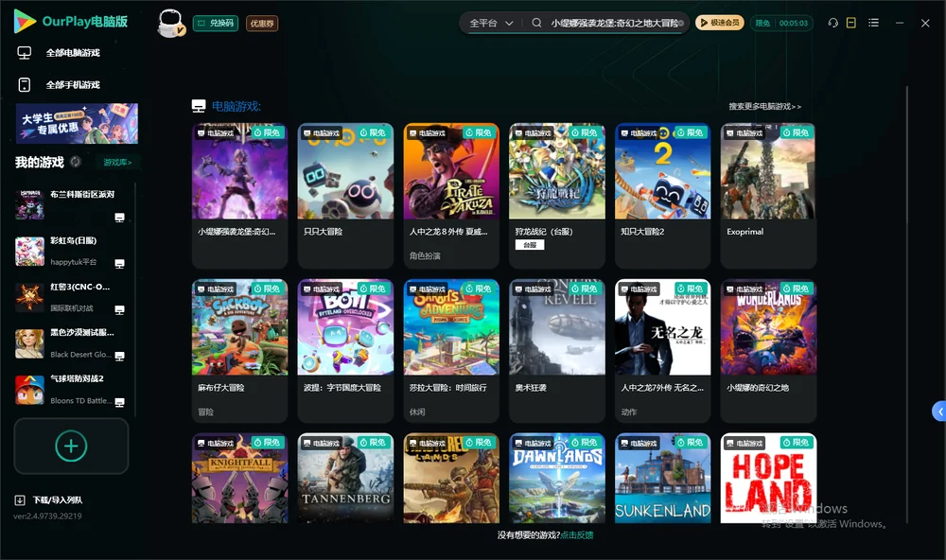Open customer support headset icon
The image size is (946, 560).
point(832,23)
